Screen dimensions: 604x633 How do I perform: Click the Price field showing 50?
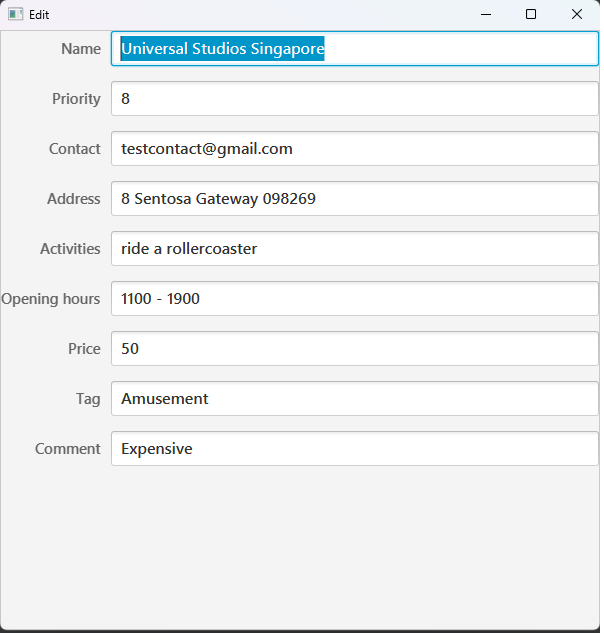pos(354,349)
